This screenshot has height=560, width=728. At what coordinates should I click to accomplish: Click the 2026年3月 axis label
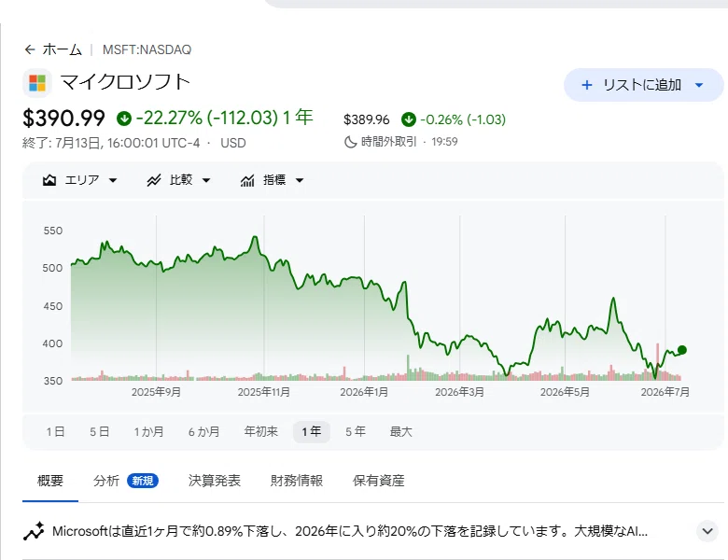click(459, 392)
